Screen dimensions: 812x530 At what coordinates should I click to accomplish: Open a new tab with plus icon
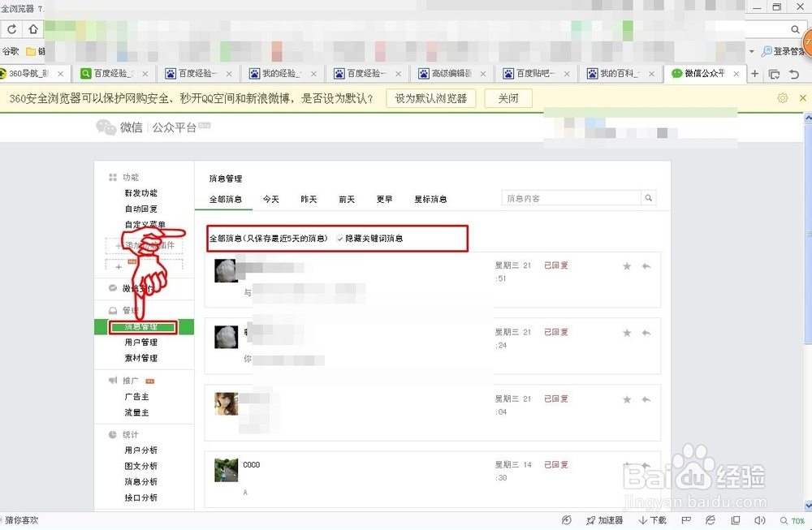point(754,74)
